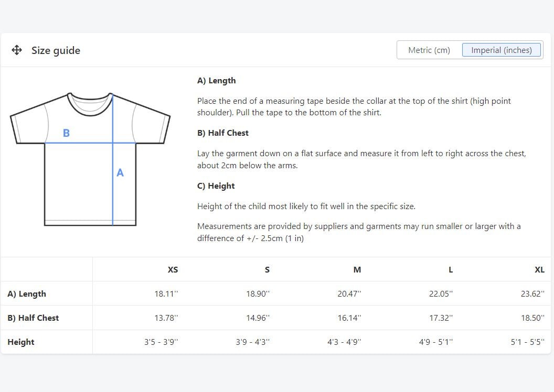Click the 22.05'' L length value

pyautogui.click(x=441, y=293)
